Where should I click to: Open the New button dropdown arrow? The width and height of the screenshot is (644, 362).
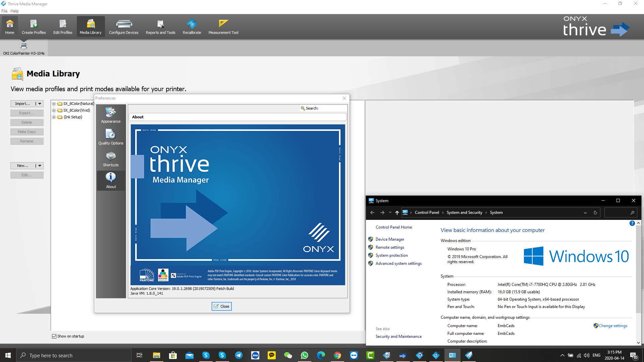coord(40,166)
